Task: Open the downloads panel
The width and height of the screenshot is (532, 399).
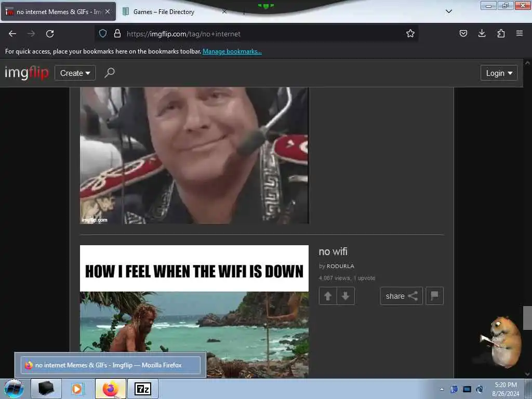Action: (482, 33)
